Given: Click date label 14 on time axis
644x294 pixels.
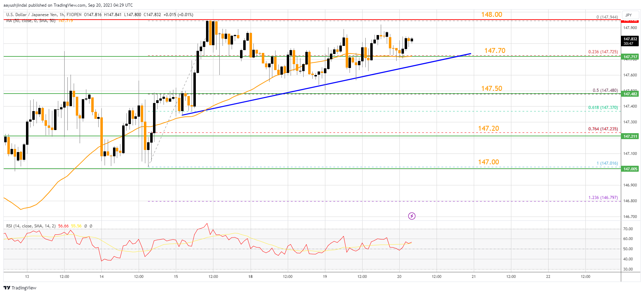Looking at the screenshot, I should (101, 276).
